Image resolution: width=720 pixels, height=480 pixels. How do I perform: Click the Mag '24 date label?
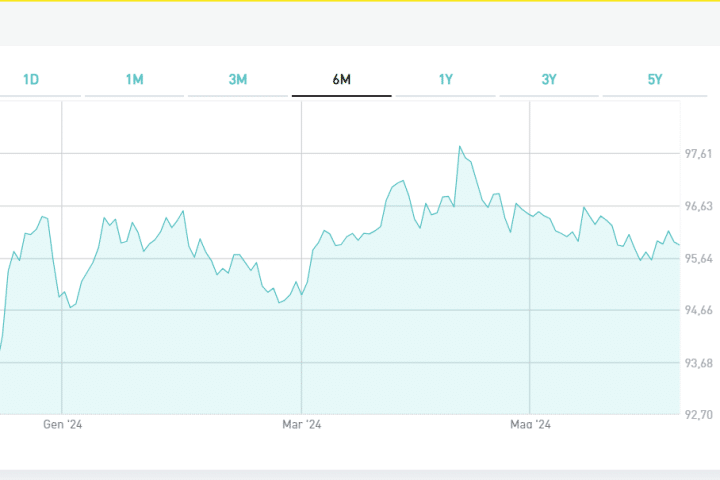[x=530, y=425]
